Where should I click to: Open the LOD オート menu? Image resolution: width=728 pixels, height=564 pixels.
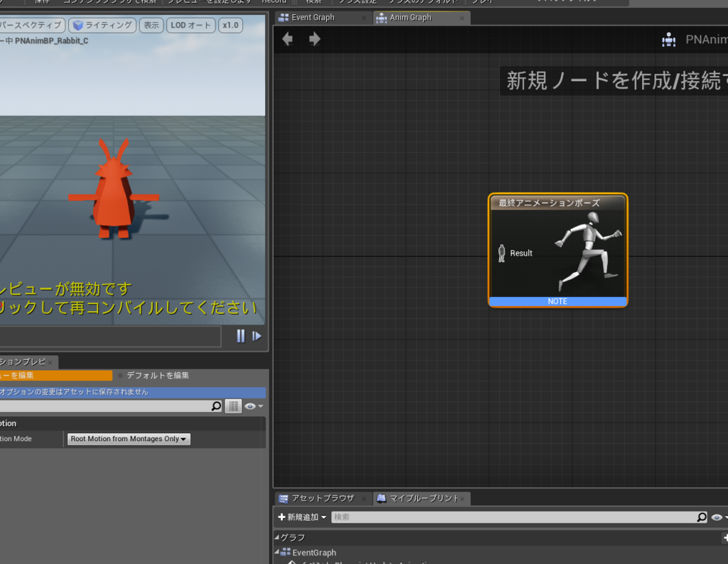point(191,25)
